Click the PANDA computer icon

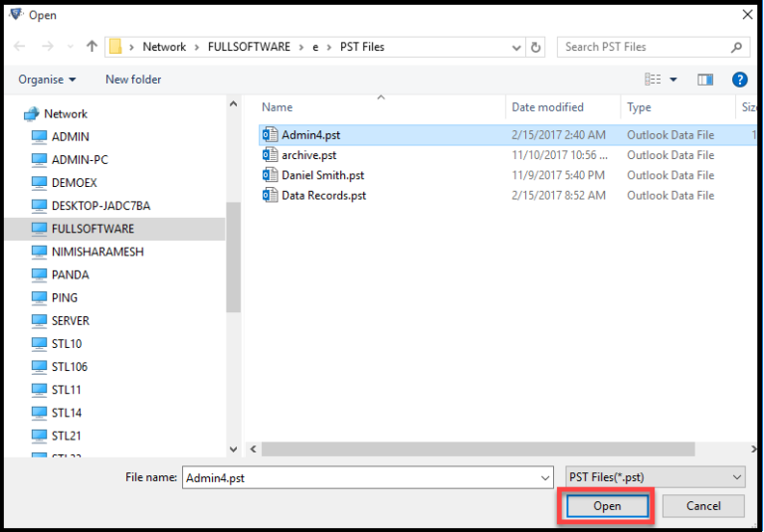(x=39, y=274)
